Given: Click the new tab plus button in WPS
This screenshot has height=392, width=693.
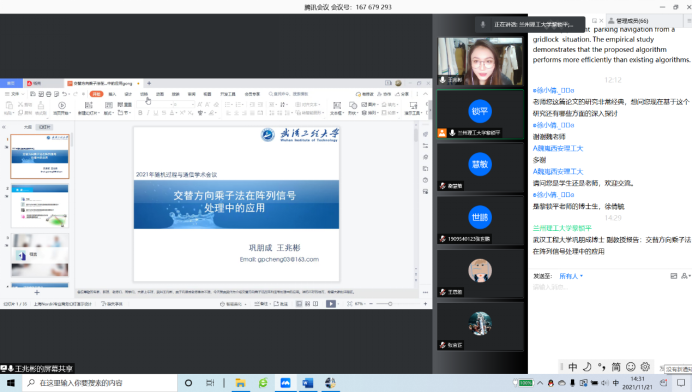Looking at the screenshot, I should click(149, 83).
